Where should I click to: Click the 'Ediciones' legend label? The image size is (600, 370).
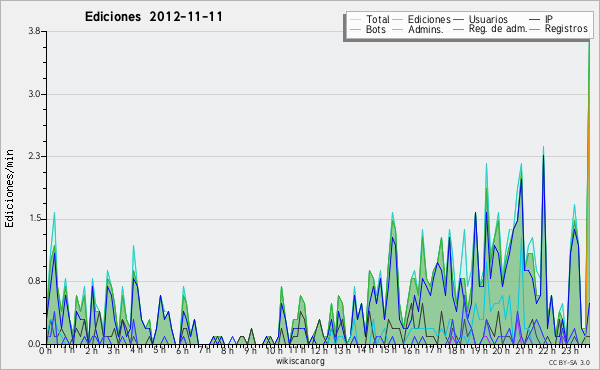(429, 19)
